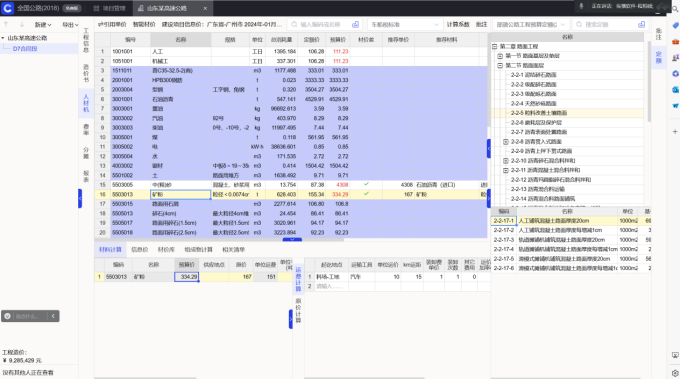Click the move down arrow icon
Image resolution: width=680 pixels, height=379 pixels.
pos(22,25)
